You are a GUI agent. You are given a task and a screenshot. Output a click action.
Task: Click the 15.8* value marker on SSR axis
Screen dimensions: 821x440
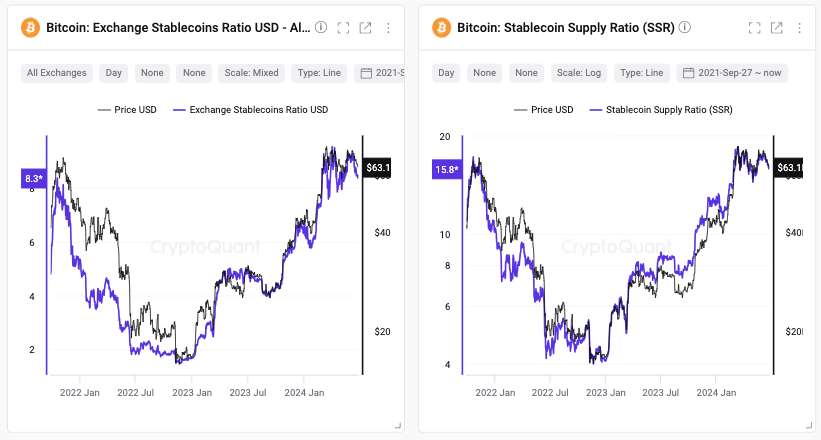[x=446, y=169]
